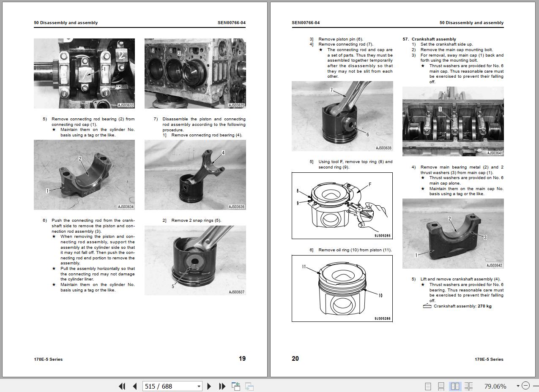This screenshot has height=392, width=539.
Task: Advance to the next page
Action: [209, 386]
